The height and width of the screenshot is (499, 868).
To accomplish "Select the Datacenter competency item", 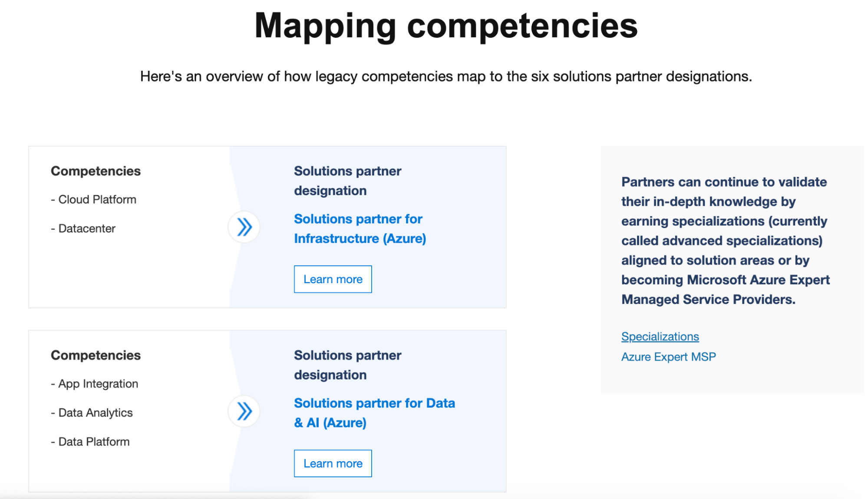I will click(x=83, y=228).
